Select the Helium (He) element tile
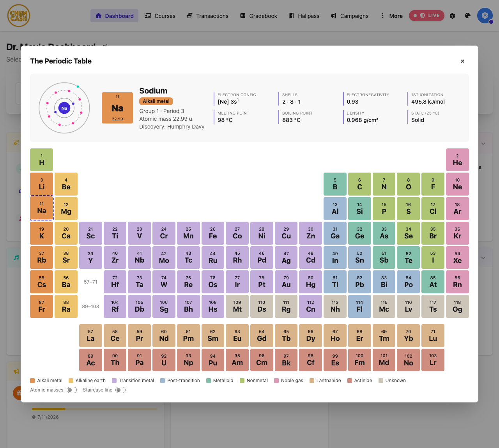 [x=457, y=160]
